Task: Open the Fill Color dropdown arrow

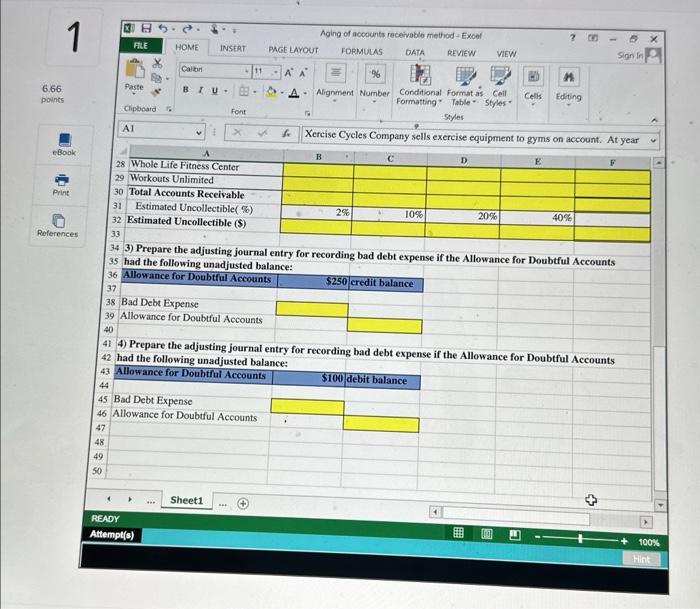Action: (x=283, y=93)
